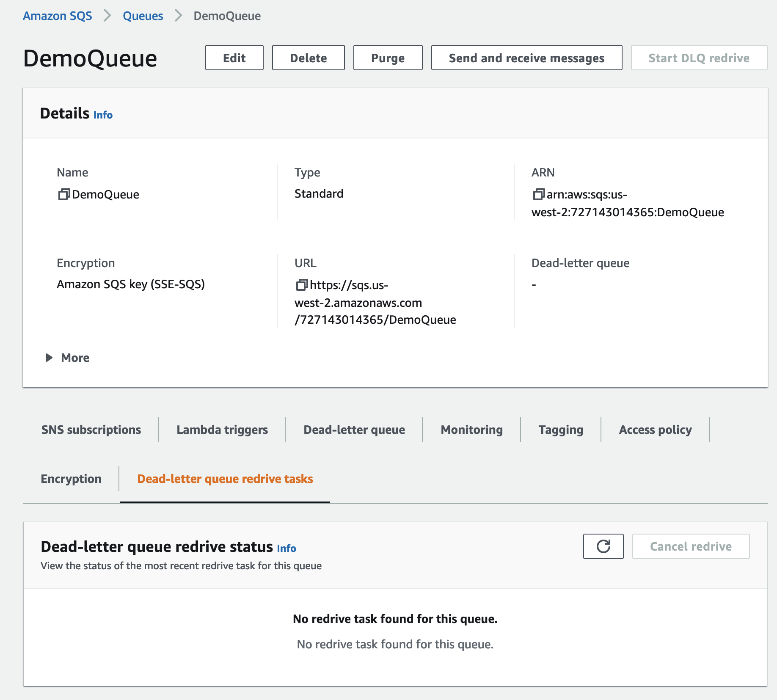Purge the queue messages
This screenshot has height=700, width=777.
click(x=388, y=58)
